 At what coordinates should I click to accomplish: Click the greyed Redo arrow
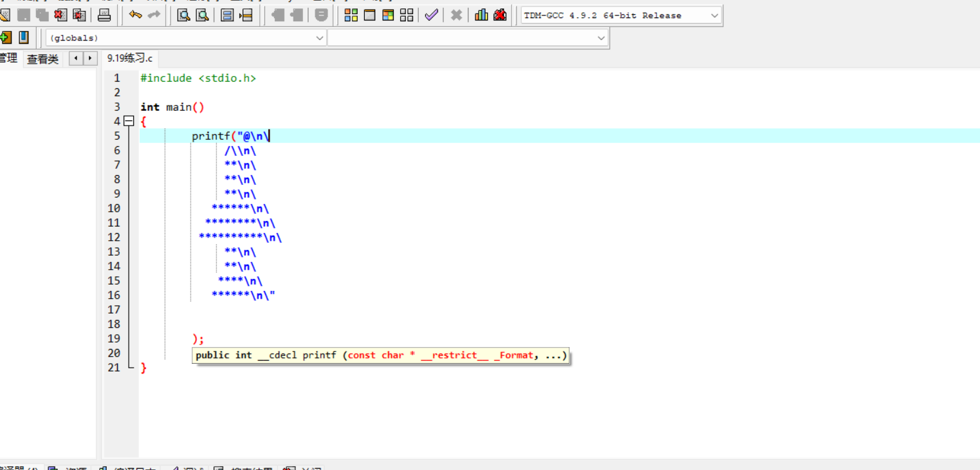pos(154,15)
